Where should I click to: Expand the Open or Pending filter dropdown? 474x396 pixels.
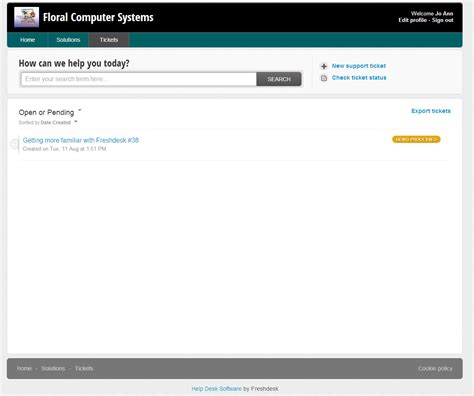pyautogui.click(x=50, y=112)
